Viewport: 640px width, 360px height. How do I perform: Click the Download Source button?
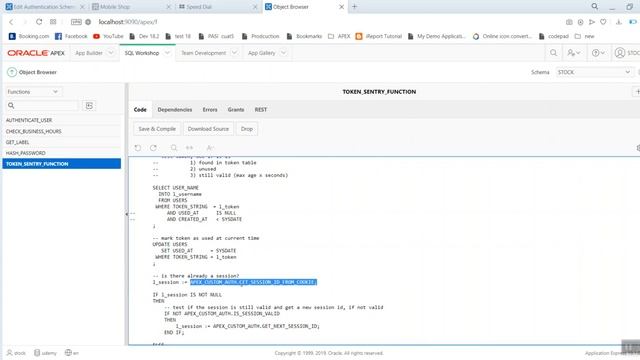[208, 129]
